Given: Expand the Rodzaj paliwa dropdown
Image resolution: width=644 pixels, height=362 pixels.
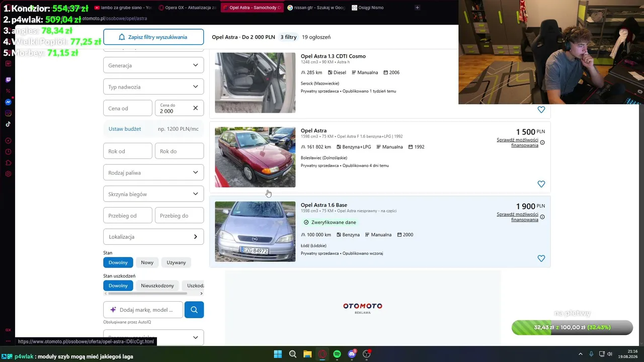Looking at the screenshot, I should point(153,172).
